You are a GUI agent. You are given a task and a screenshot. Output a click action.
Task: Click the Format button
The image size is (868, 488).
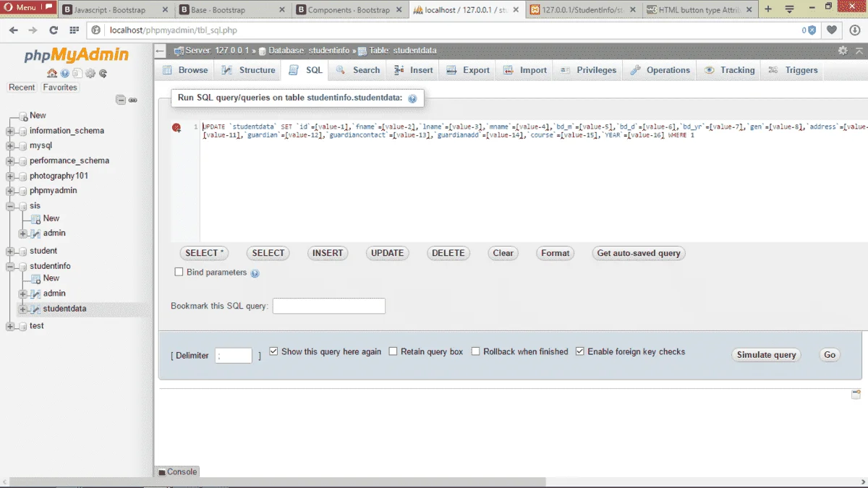(555, 253)
